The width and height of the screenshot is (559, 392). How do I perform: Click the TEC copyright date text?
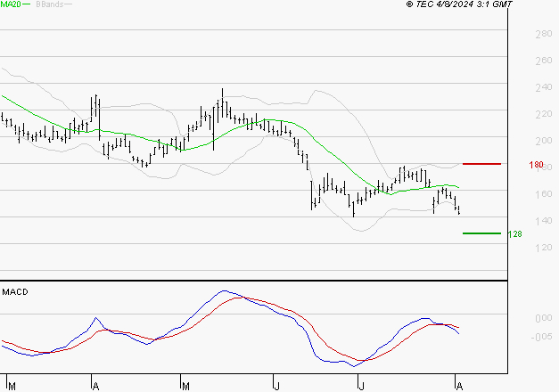(x=459, y=4)
